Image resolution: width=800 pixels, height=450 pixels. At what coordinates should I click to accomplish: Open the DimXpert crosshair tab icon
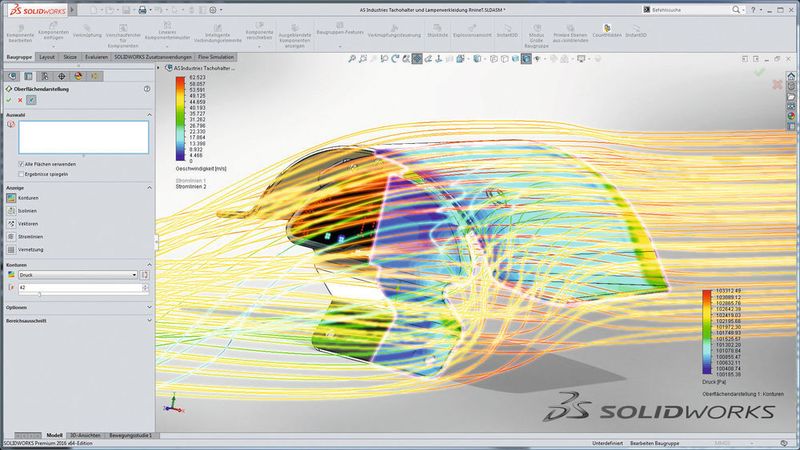pyautogui.click(x=61, y=76)
